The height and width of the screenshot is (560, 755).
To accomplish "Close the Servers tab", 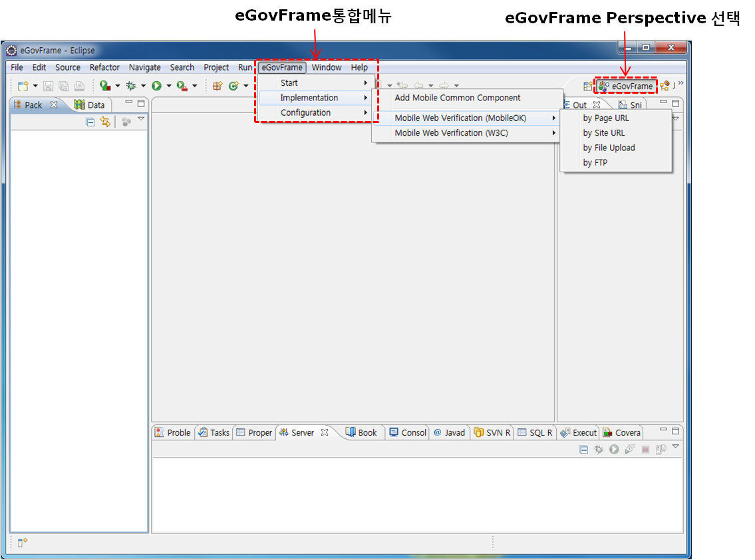I will point(325,432).
